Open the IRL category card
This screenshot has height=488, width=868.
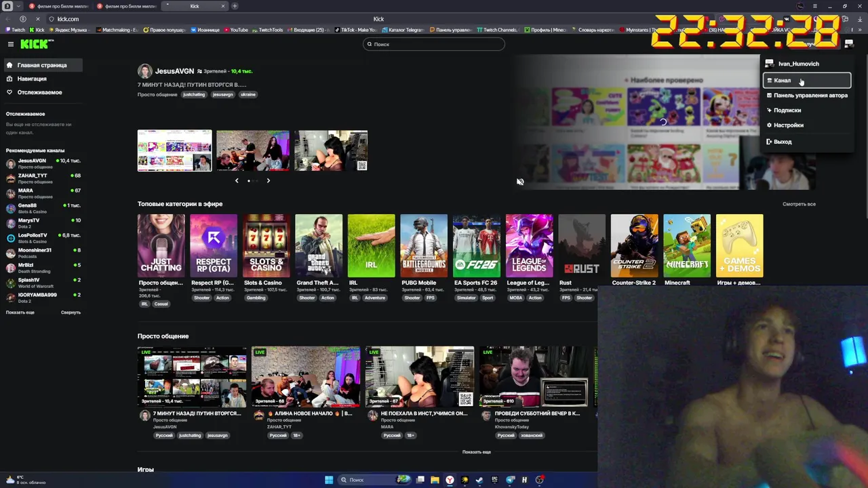[372, 246]
